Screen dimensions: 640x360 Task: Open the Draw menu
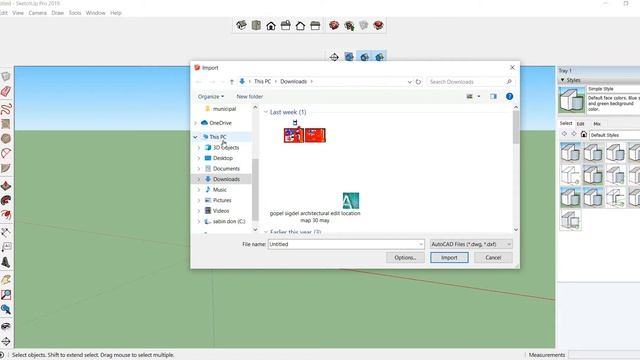58,13
